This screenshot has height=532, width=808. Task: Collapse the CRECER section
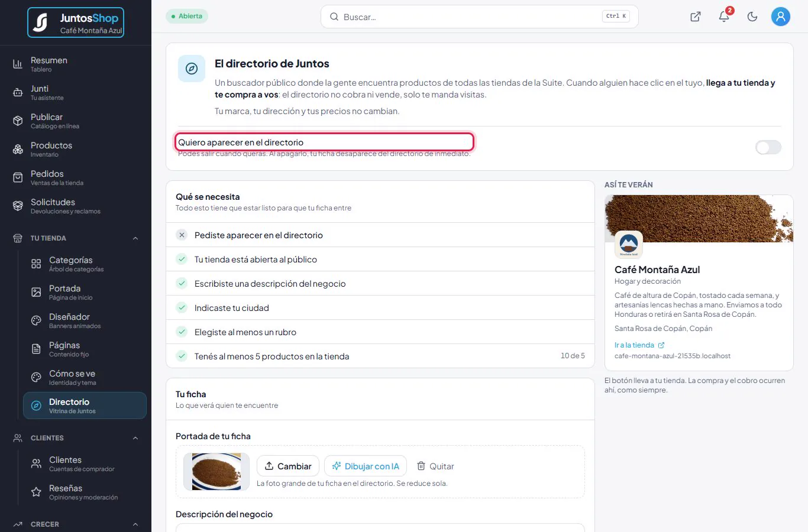[x=135, y=524]
